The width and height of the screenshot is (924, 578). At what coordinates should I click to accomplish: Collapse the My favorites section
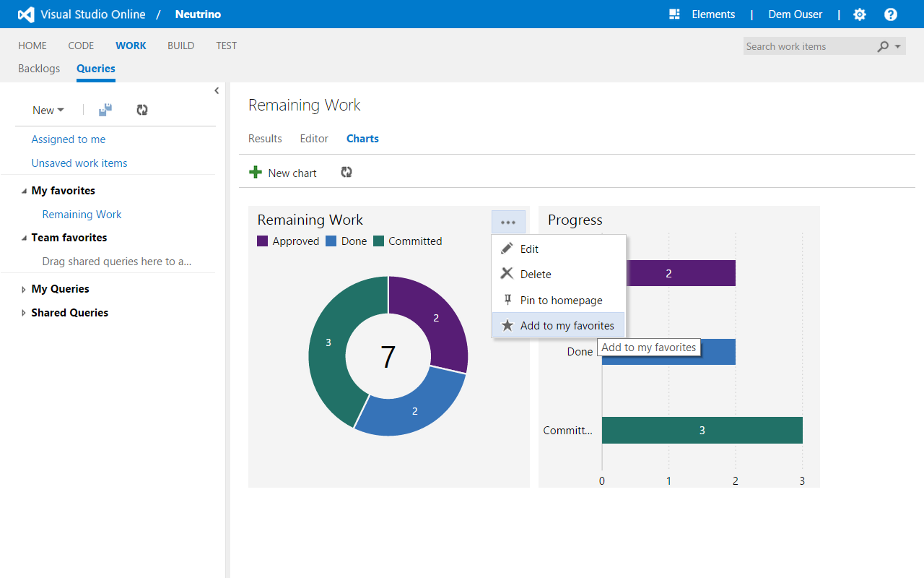[24, 191]
